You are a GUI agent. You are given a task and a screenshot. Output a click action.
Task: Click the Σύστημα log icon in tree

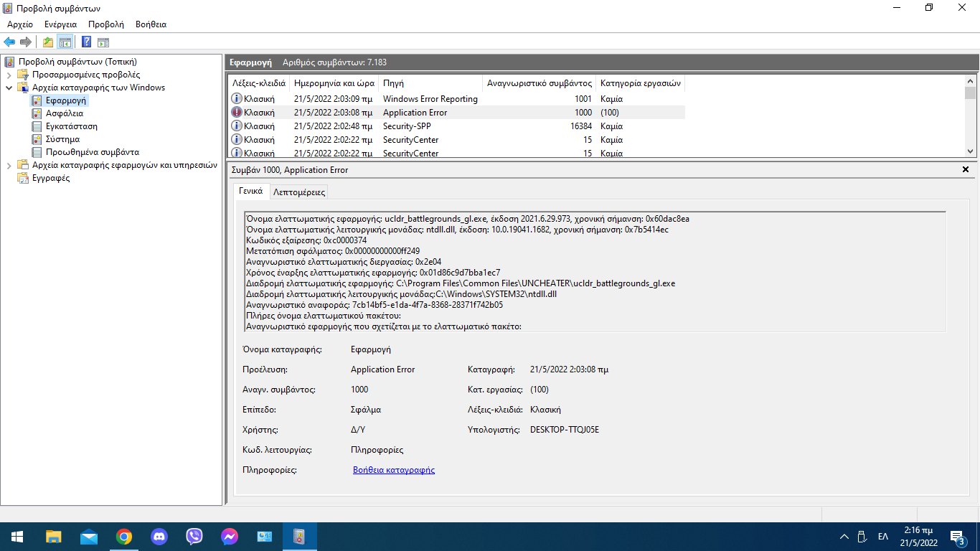pyautogui.click(x=37, y=139)
